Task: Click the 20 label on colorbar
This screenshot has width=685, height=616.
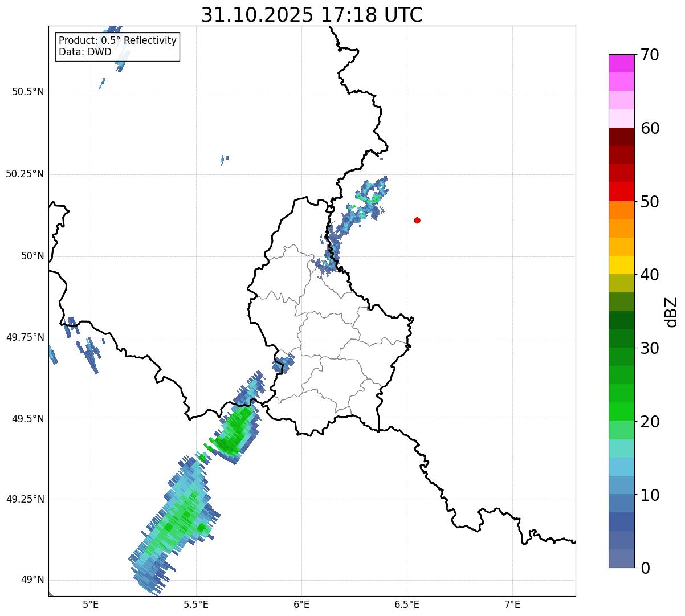Action: point(650,422)
